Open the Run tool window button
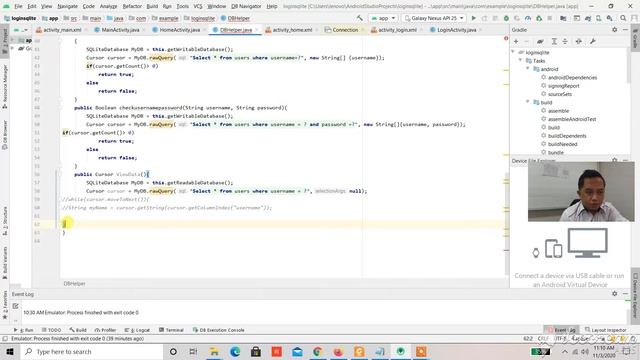 tap(23, 330)
